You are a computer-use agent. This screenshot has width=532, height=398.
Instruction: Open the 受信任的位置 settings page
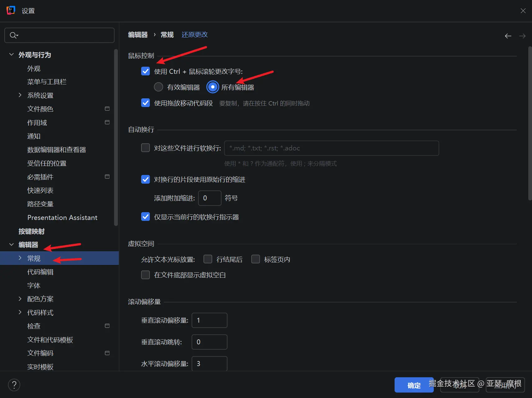(x=47, y=163)
